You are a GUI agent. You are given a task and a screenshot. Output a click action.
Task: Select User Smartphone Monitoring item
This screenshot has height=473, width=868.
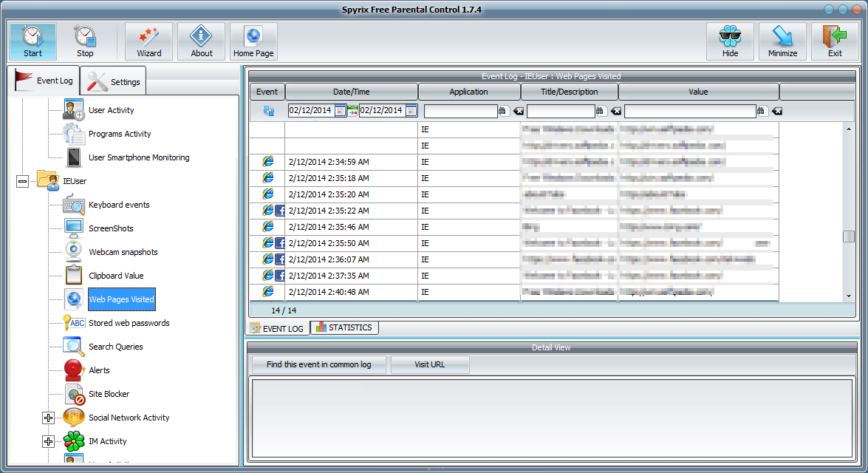[139, 157]
